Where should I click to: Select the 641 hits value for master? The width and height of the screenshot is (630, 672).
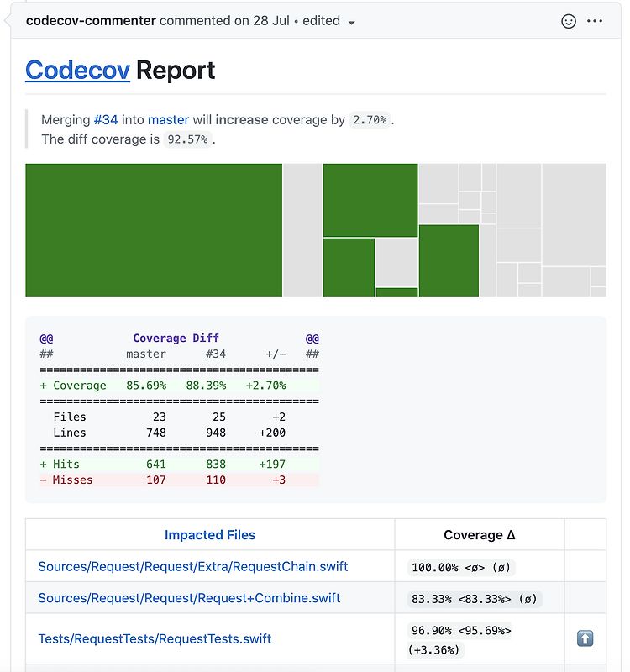tap(156, 465)
